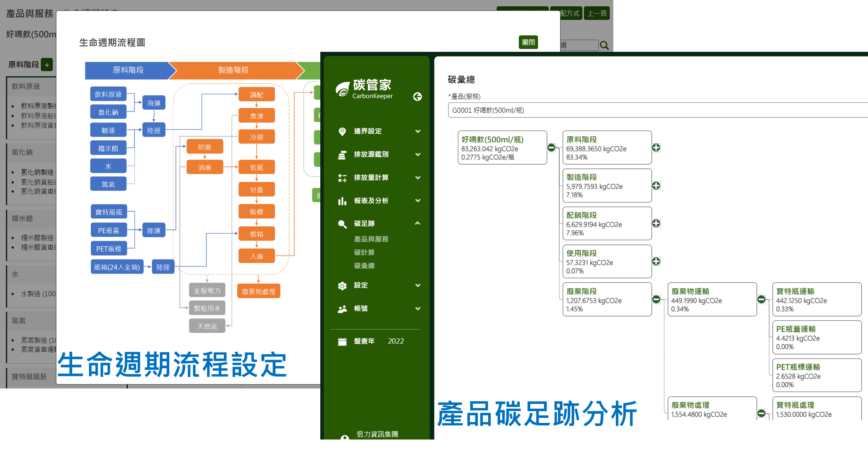Click the filter input field in background page
The height and width of the screenshot is (449, 868).
579,45
